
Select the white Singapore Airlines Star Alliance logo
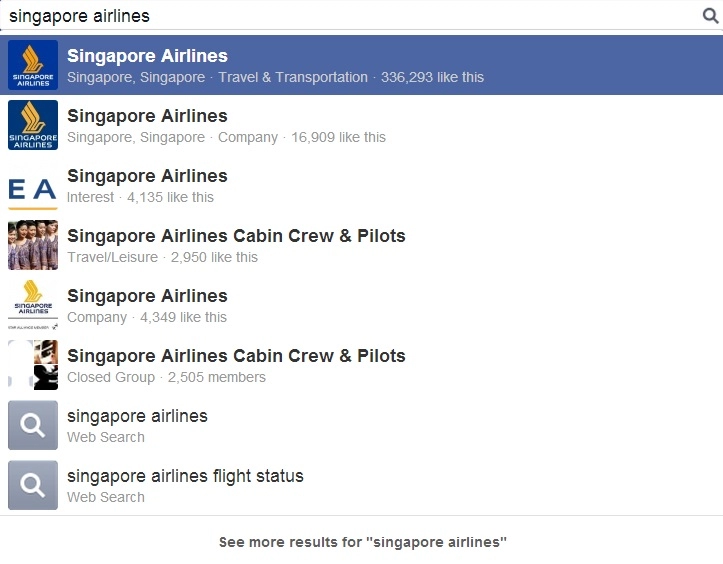[x=33, y=305]
